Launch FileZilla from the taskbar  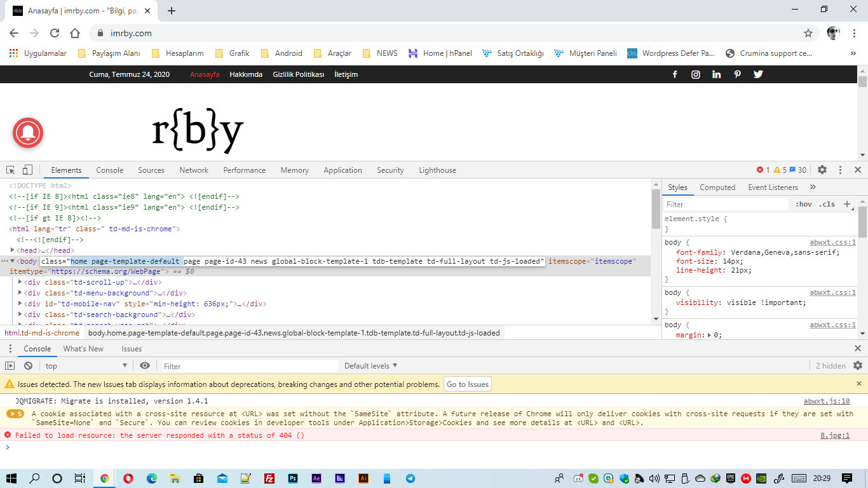(x=269, y=478)
